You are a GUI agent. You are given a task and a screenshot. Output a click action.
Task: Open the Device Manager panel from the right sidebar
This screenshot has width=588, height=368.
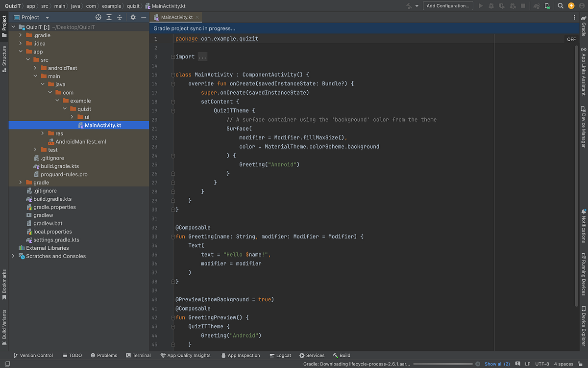pyautogui.click(x=583, y=119)
